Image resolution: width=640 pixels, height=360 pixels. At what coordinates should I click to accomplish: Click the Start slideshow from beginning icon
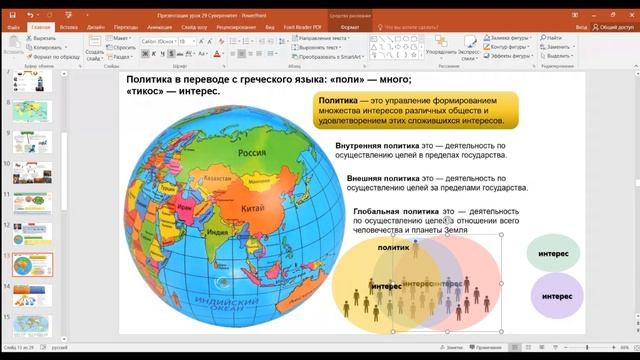click(68, 15)
